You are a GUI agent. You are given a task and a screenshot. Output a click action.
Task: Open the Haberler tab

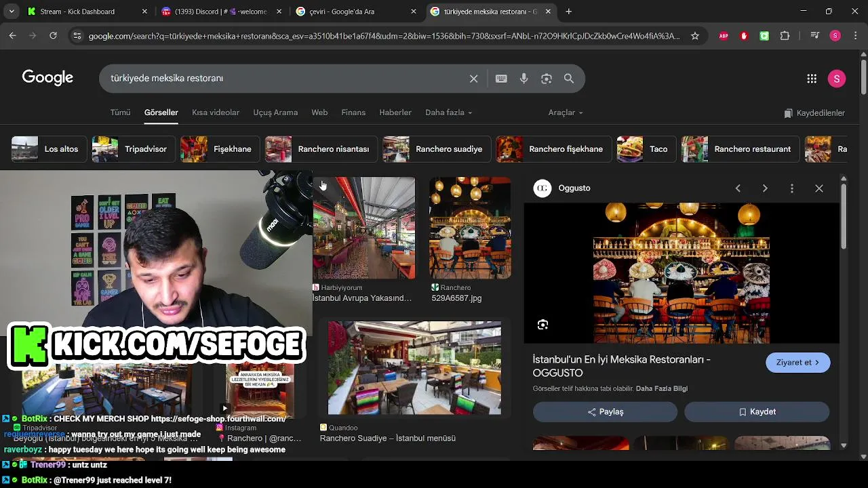point(395,113)
